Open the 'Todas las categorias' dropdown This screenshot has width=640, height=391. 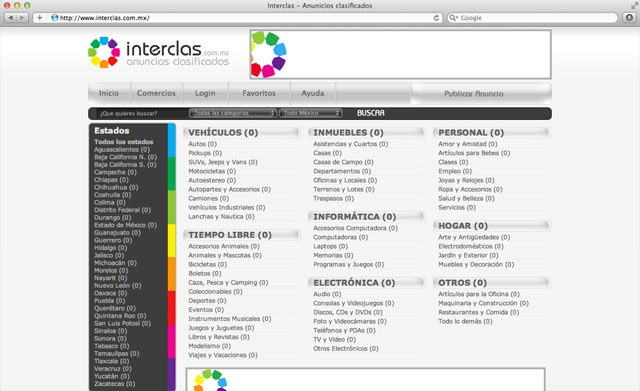[x=233, y=113]
